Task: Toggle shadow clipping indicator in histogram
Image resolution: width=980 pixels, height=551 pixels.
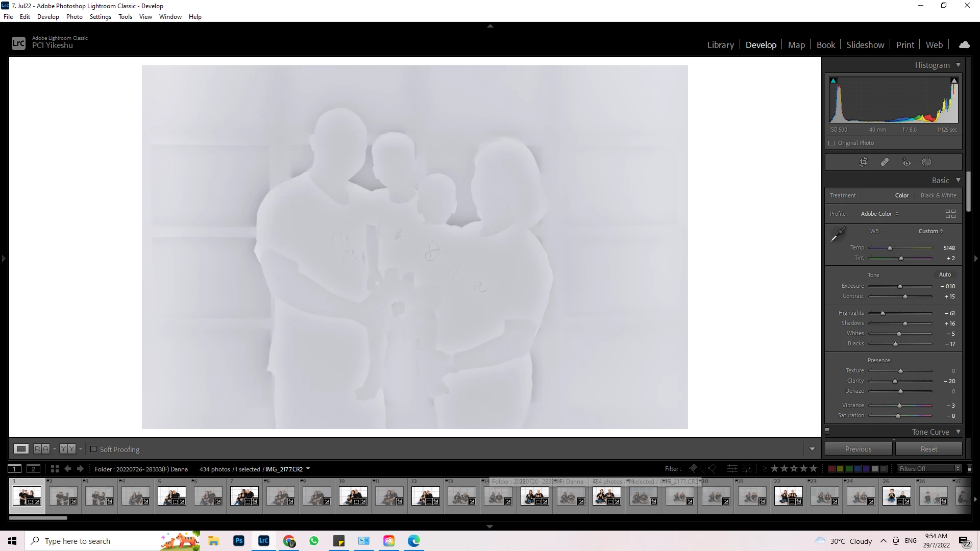Action: click(833, 81)
